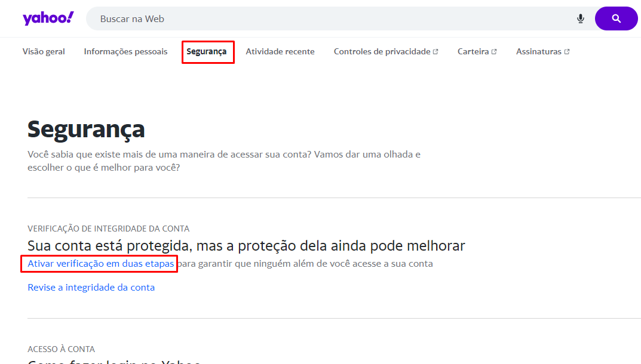Click the 'Sua conta está protegida' headline
The width and height of the screenshot is (641, 364).
point(246,245)
